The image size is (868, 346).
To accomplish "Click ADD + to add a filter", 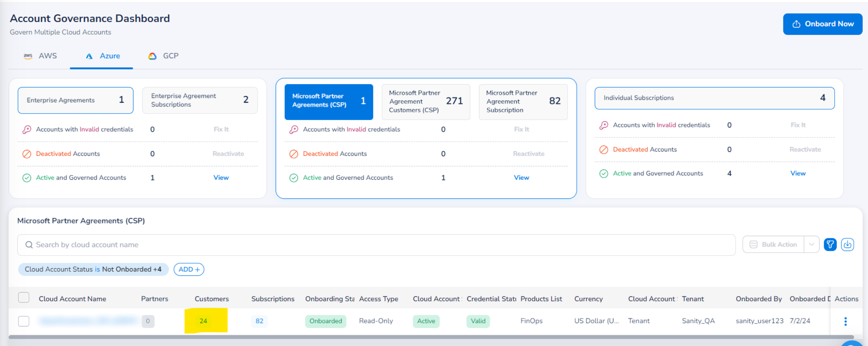I will point(189,269).
